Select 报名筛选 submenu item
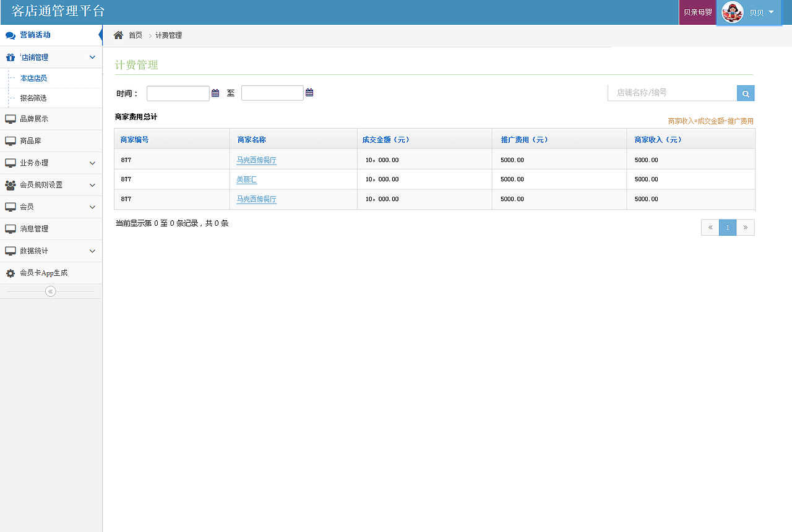The image size is (792, 532). pos(33,98)
